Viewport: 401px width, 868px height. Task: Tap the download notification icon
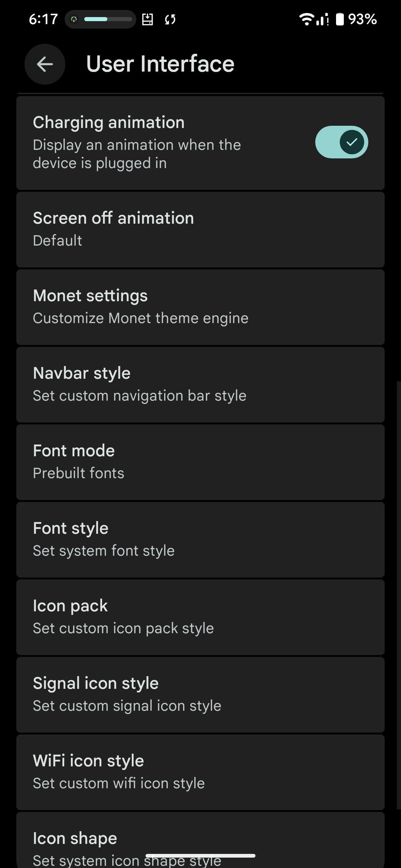(147, 19)
